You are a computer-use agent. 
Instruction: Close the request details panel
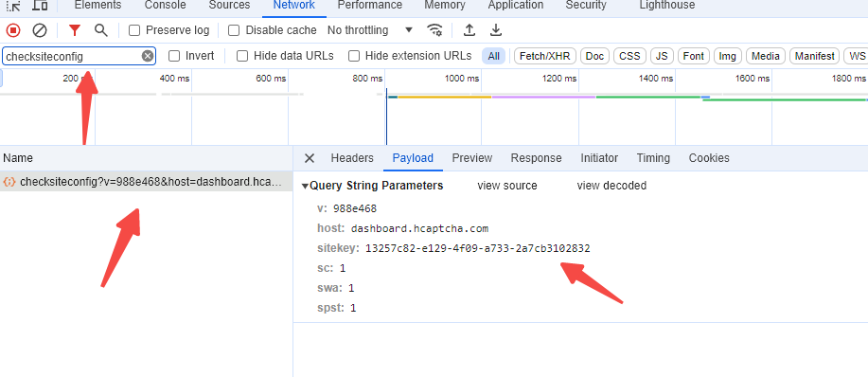point(310,158)
